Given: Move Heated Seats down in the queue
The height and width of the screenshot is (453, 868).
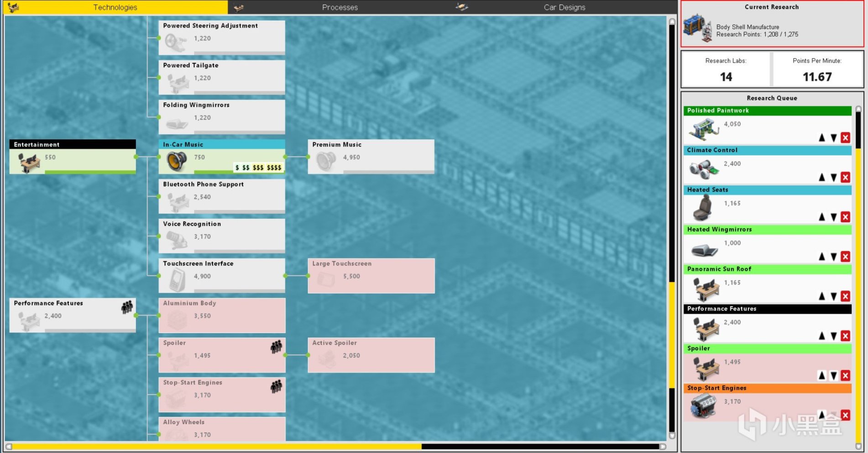Looking at the screenshot, I should click(x=834, y=217).
